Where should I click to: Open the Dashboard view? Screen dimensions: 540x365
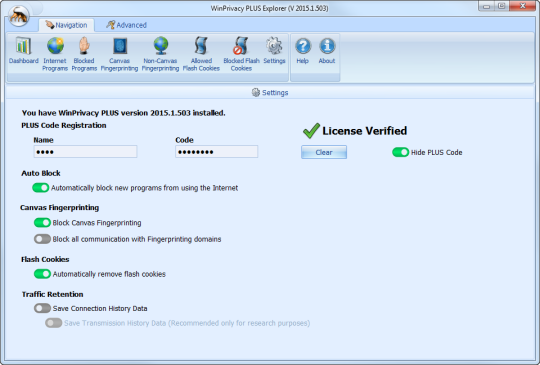click(23, 51)
